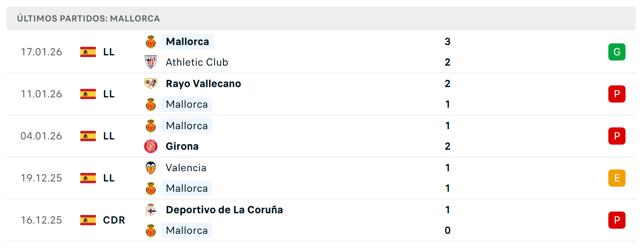The width and height of the screenshot is (644, 248).
Task: Click red P badge for Deportivo match
Action: pyautogui.click(x=617, y=220)
